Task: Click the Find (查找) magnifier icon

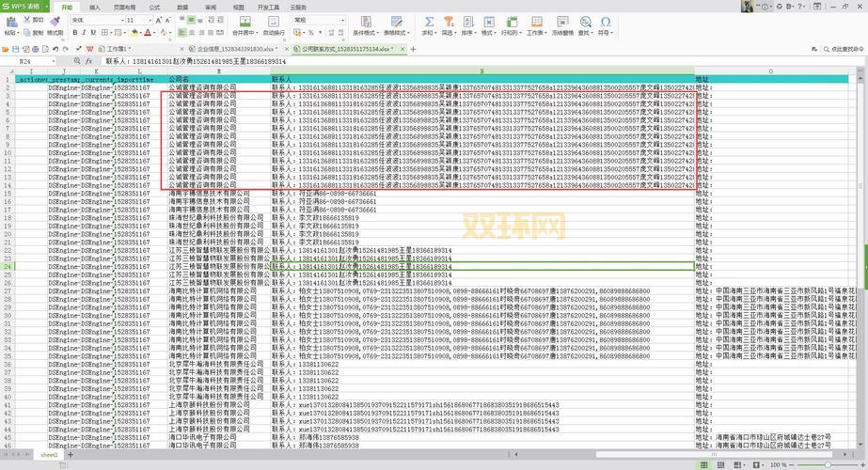Action: coord(585,21)
